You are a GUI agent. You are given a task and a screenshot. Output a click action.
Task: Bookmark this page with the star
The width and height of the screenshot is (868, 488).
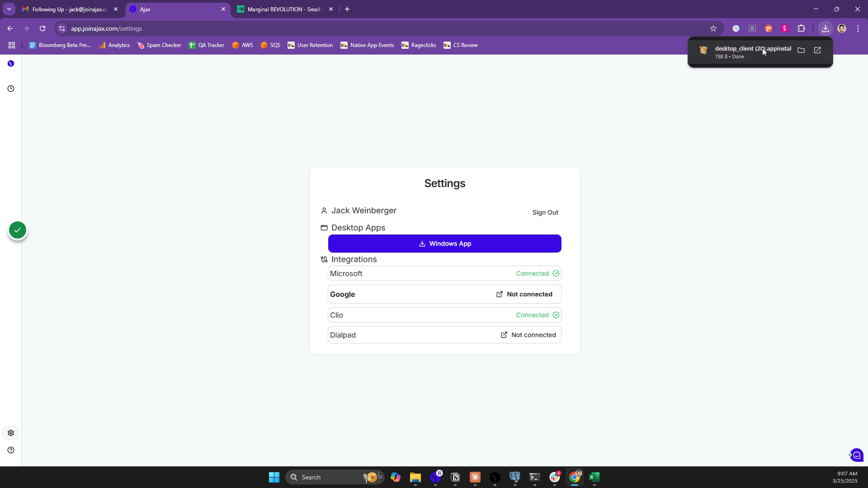(713, 28)
